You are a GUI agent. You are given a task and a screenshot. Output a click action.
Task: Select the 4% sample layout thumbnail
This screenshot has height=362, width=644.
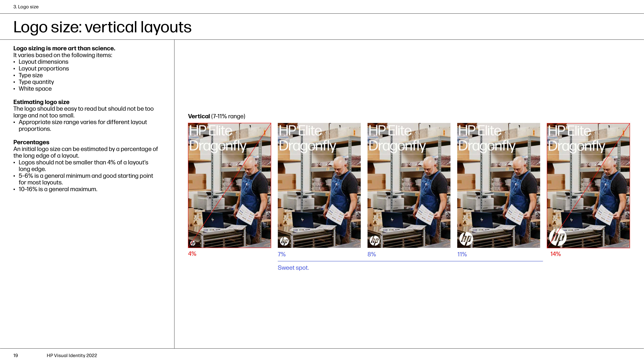(x=230, y=185)
